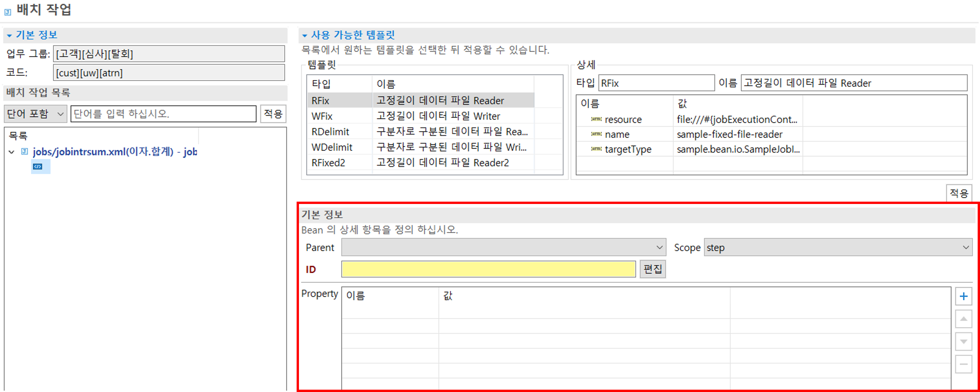Click the yellow ID input field
980x392 pixels.
[x=488, y=269]
